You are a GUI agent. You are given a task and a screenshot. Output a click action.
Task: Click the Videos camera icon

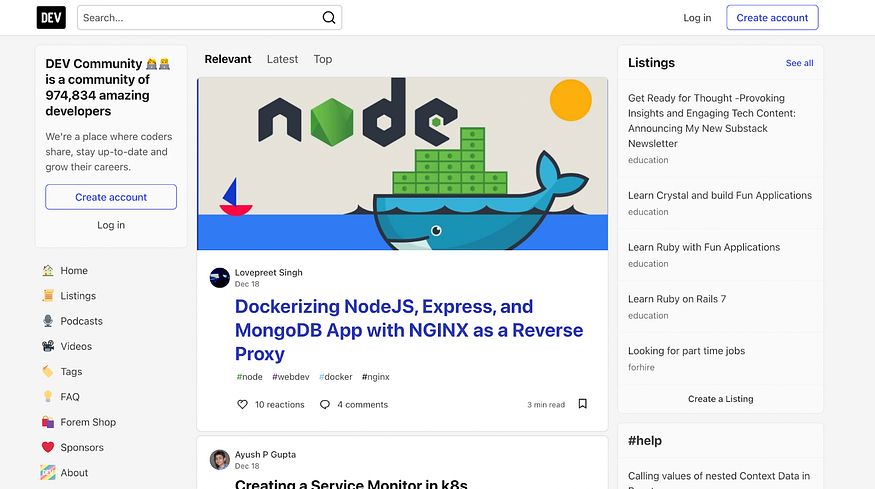48,346
